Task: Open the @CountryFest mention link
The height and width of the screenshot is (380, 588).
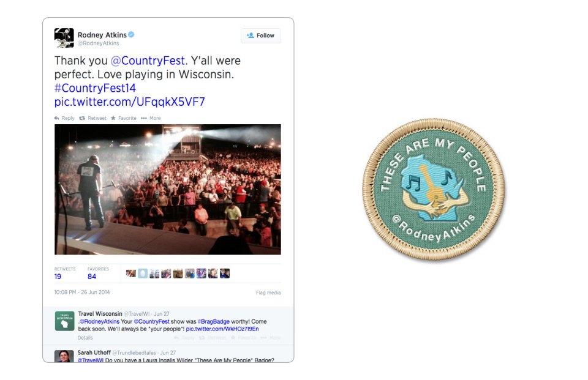Action: point(148,61)
